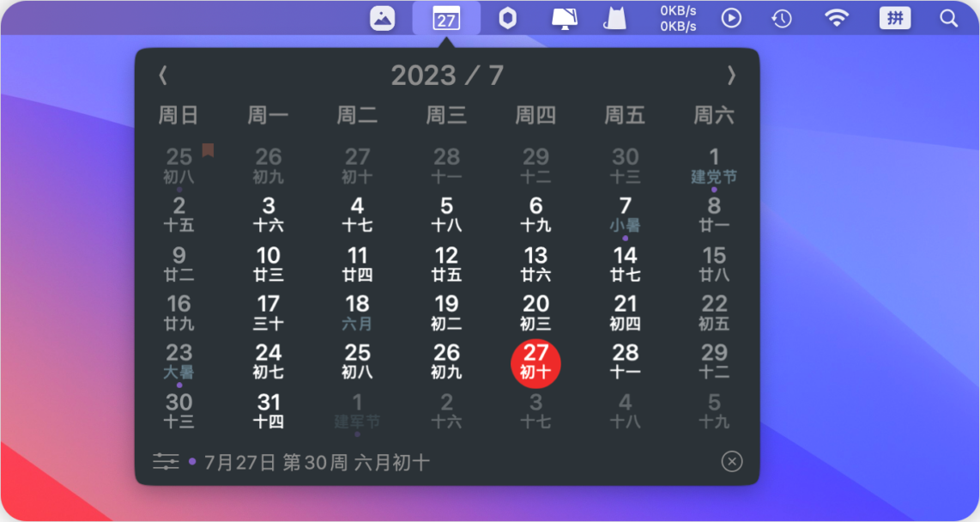Image resolution: width=980 pixels, height=522 pixels.
Task: Select August 3 十七
Action: pos(535,411)
